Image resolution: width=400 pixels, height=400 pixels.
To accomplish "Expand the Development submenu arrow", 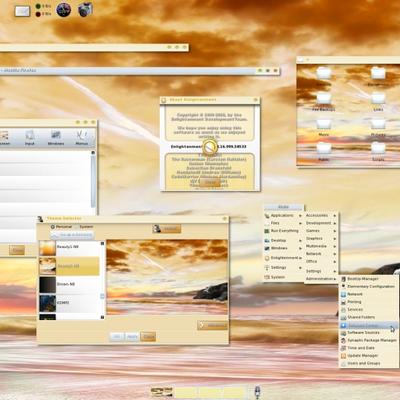I will [334, 223].
